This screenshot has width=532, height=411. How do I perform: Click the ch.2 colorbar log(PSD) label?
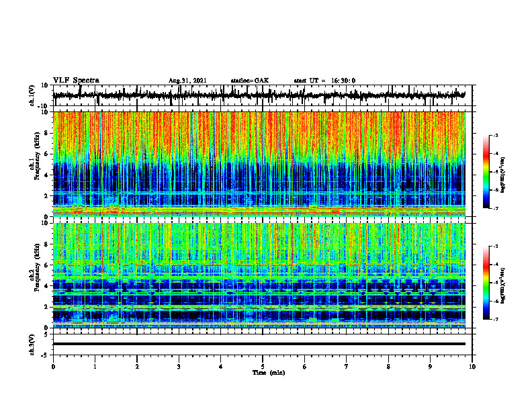coord(503,285)
